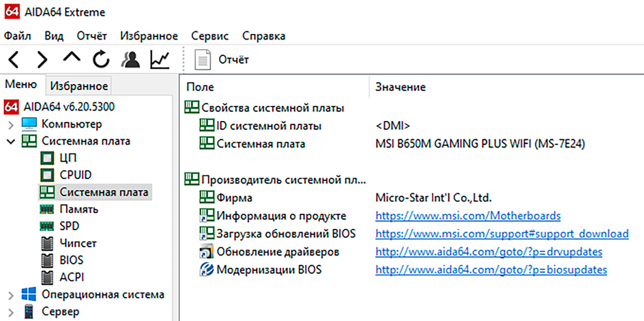This screenshot has width=644, height=321.
Task: Click the memory stick icon next to SPD
Action: [x=47, y=227]
